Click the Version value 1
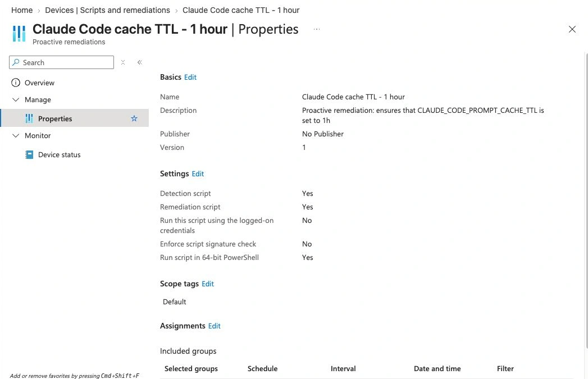 (x=304, y=147)
